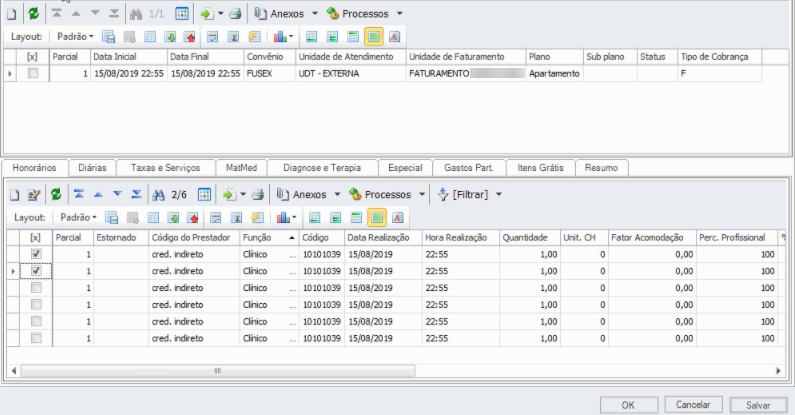Click the Cancelar button

693,404
